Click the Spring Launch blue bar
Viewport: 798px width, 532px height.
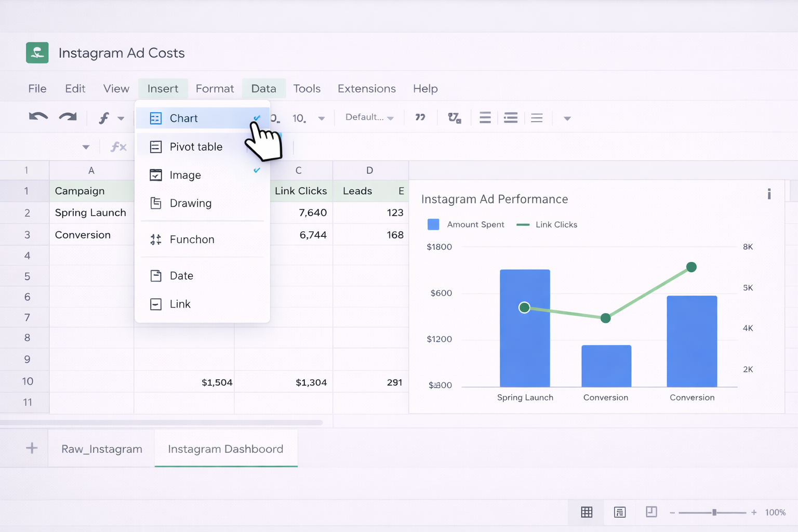pyautogui.click(x=525, y=328)
